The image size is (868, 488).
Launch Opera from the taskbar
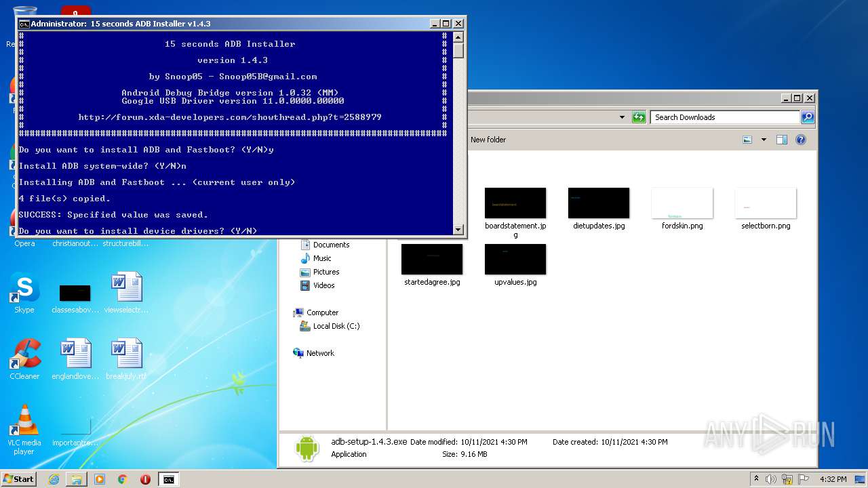[x=145, y=479]
